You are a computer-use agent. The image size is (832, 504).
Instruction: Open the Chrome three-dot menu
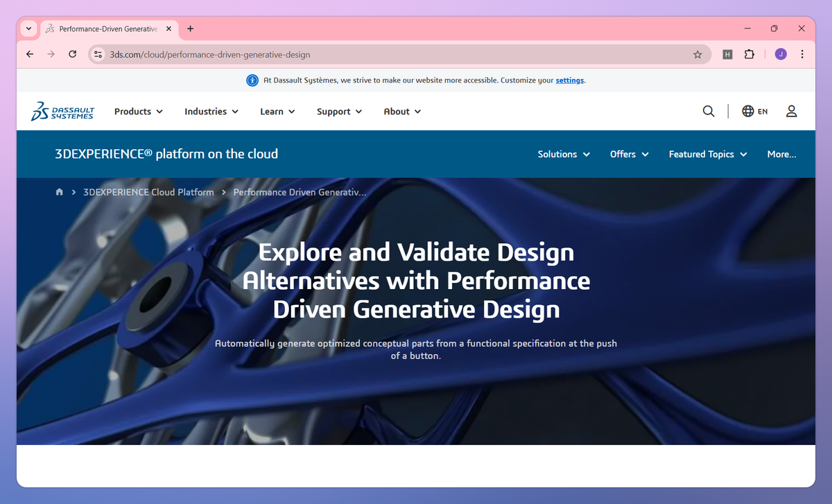tap(802, 54)
